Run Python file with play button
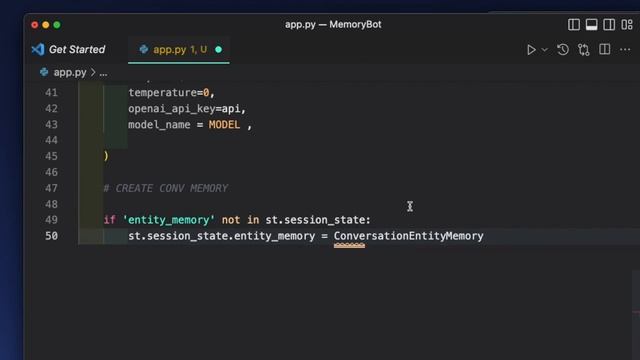The width and height of the screenshot is (640, 360). (x=531, y=50)
